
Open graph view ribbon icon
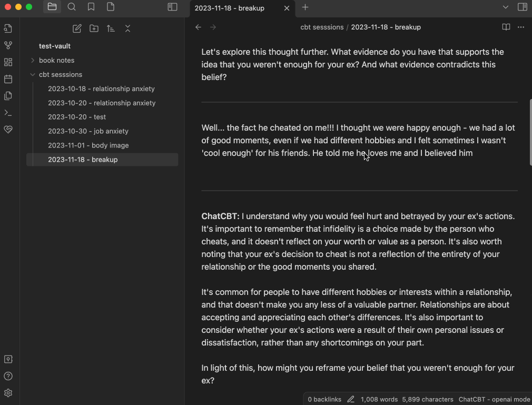point(8,45)
